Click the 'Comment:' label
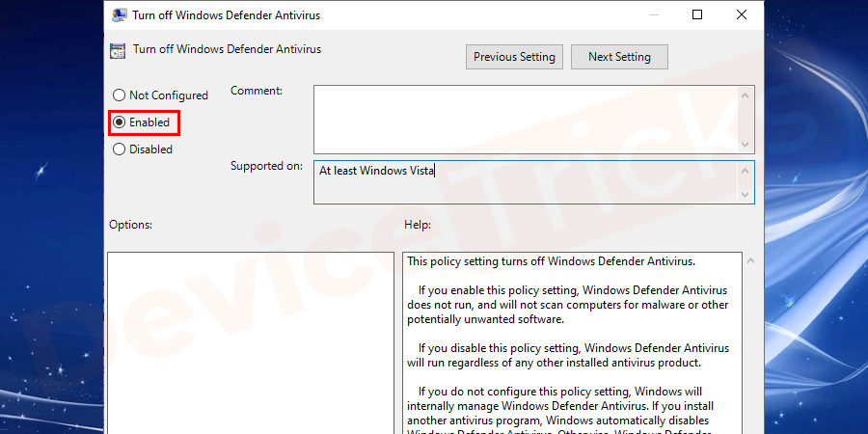The height and width of the screenshot is (434, 868). (257, 91)
